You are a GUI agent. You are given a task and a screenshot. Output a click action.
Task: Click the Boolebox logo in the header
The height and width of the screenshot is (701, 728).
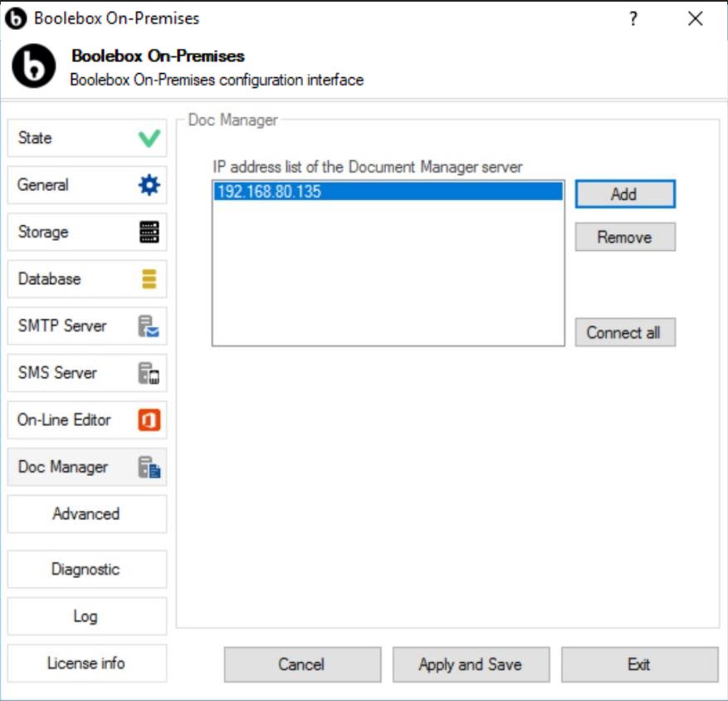click(x=34, y=66)
